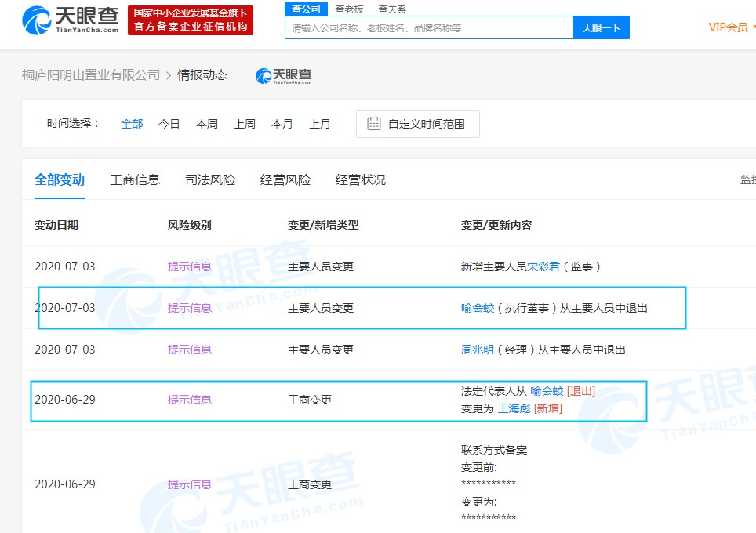Click 工商变更 in the 联系方式备案 row
Viewport: 756px width, 533px height.
coord(310,484)
